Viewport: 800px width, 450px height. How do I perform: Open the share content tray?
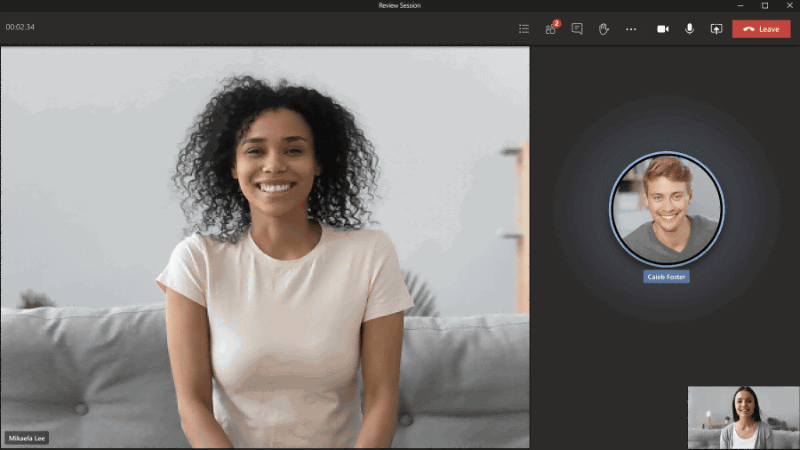716,29
